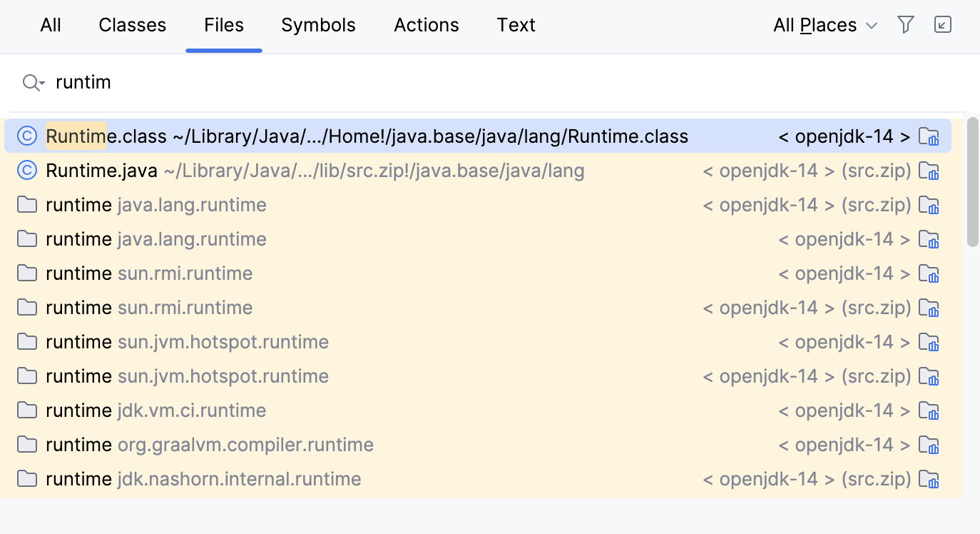This screenshot has height=534, width=980.
Task: Open the Actions tab
Action: [x=427, y=26]
